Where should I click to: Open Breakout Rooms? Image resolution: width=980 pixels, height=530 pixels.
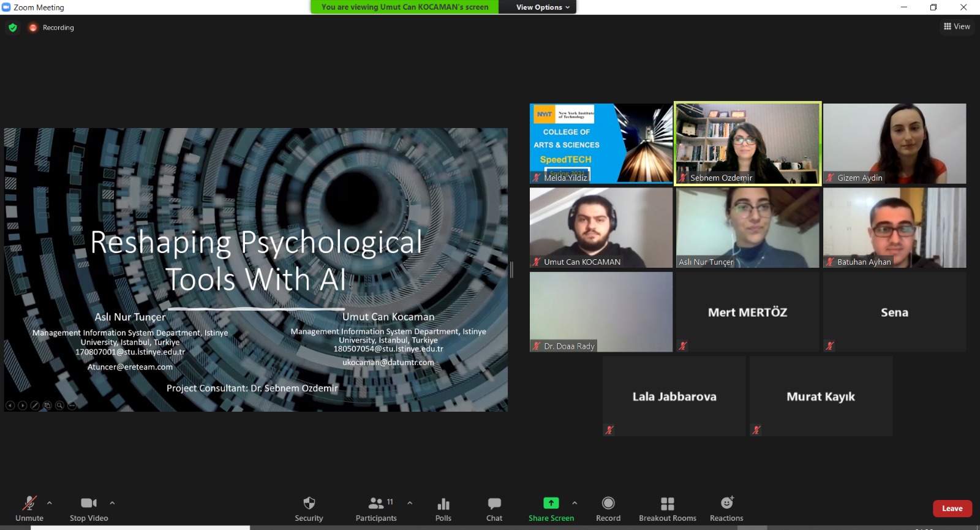point(667,509)
